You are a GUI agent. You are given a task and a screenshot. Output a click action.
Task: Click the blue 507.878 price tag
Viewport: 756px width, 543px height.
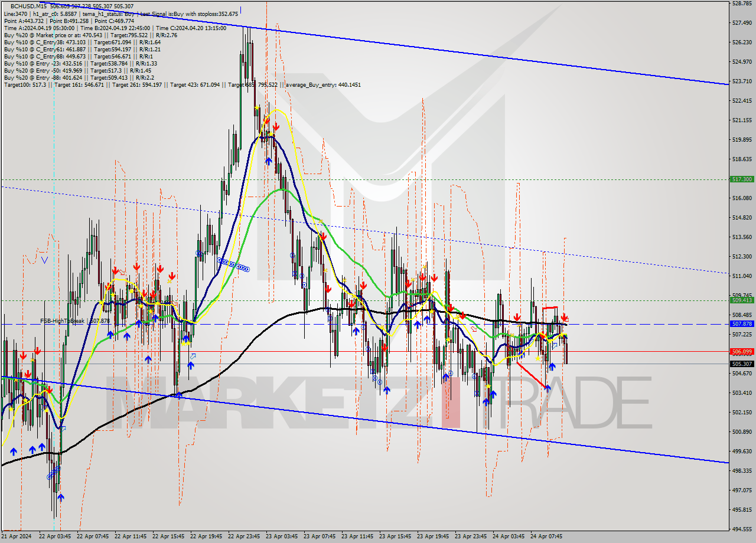click(742, 324)
